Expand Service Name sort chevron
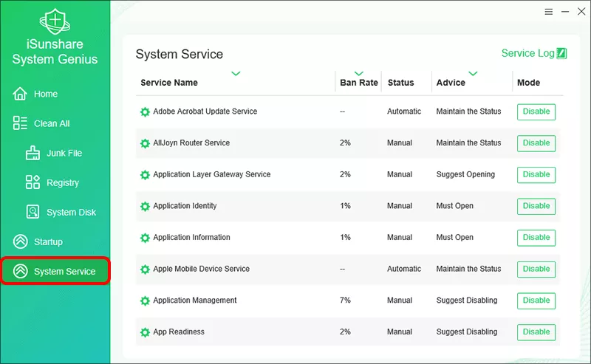The image size is (591, 364). [236, 74]
